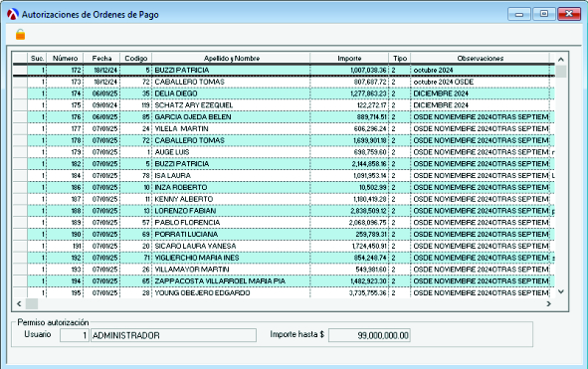Maximize the Autorizaciones de Ordenes de Pago window
588x369 pixels.
click(544, 14)
